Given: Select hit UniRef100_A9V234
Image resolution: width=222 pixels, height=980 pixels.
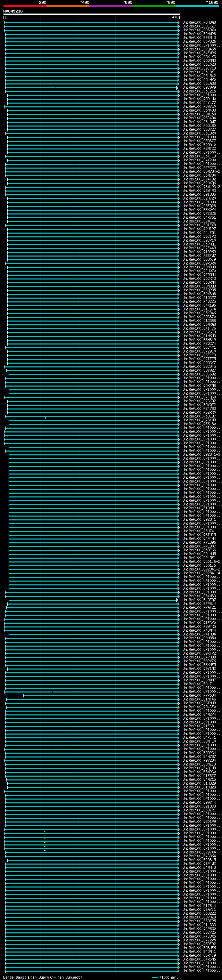Looking at the screenshot, I should [x=199, y=760].
